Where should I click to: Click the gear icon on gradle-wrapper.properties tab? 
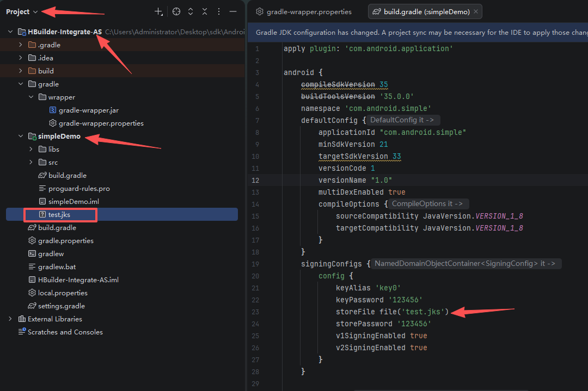point(260,11)
